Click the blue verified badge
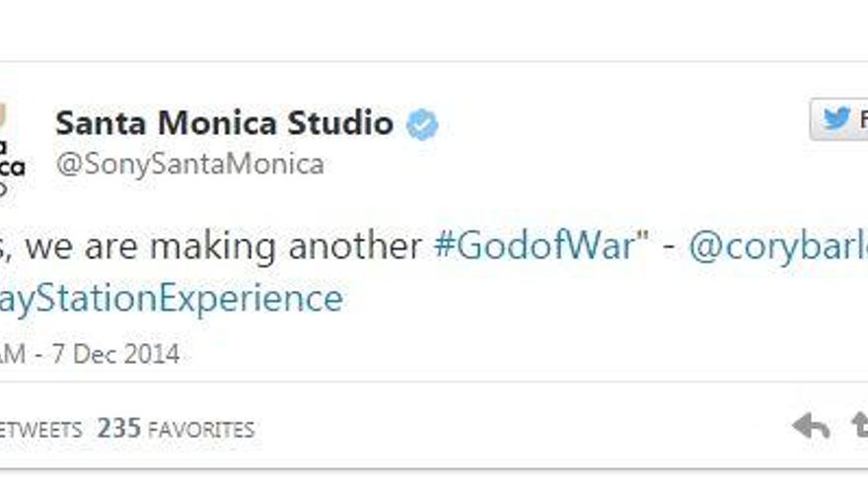868x488 pixels. point(422,125)
